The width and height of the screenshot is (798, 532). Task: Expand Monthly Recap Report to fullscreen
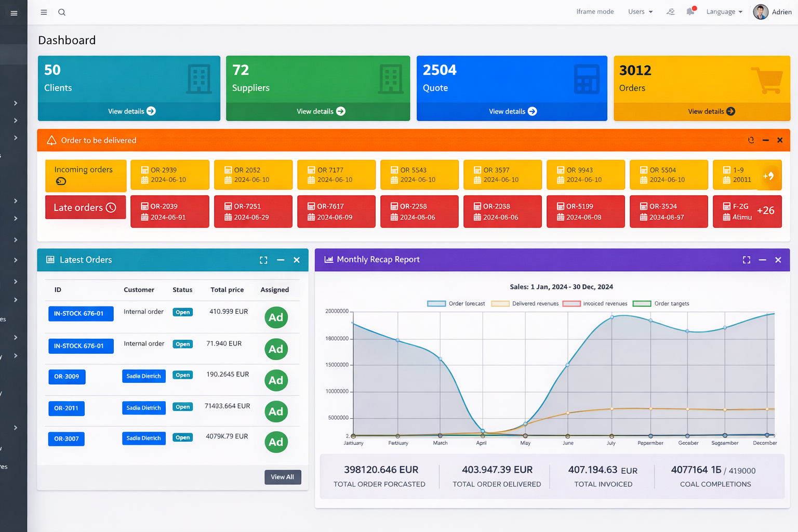pos(747,260)
